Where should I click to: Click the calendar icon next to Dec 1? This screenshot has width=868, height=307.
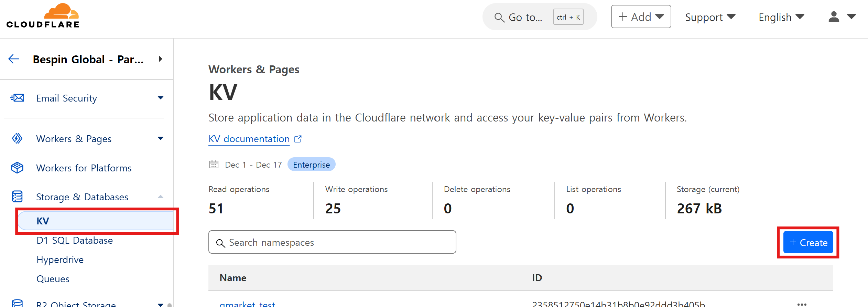click(x=214, y=165)
